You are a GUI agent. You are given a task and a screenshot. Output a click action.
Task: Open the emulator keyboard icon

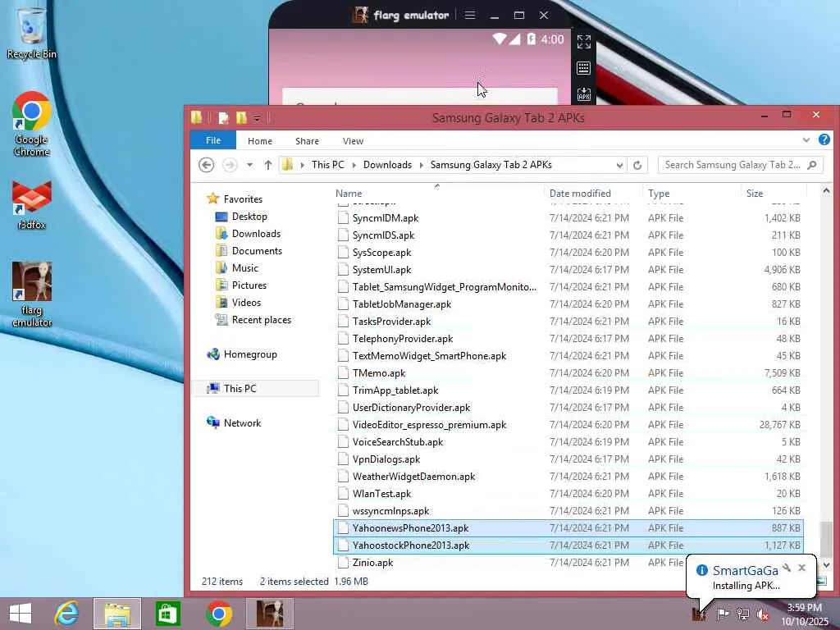[584, 68]
